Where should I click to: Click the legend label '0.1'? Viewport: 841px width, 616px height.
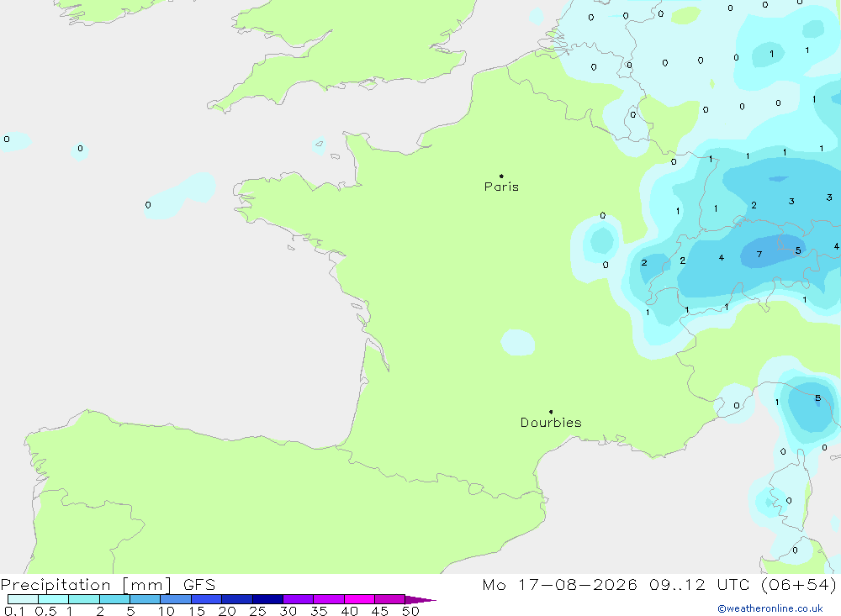coord(14,611)
